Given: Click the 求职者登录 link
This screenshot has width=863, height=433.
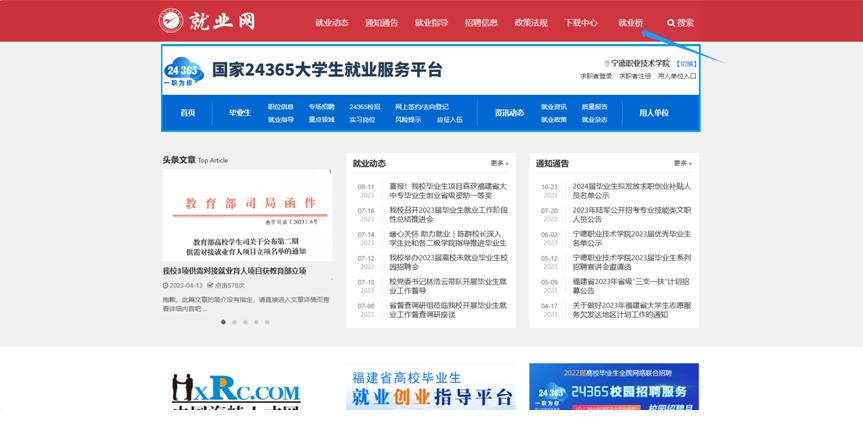Looking at the screenshot, I should [x=596, y=76].
